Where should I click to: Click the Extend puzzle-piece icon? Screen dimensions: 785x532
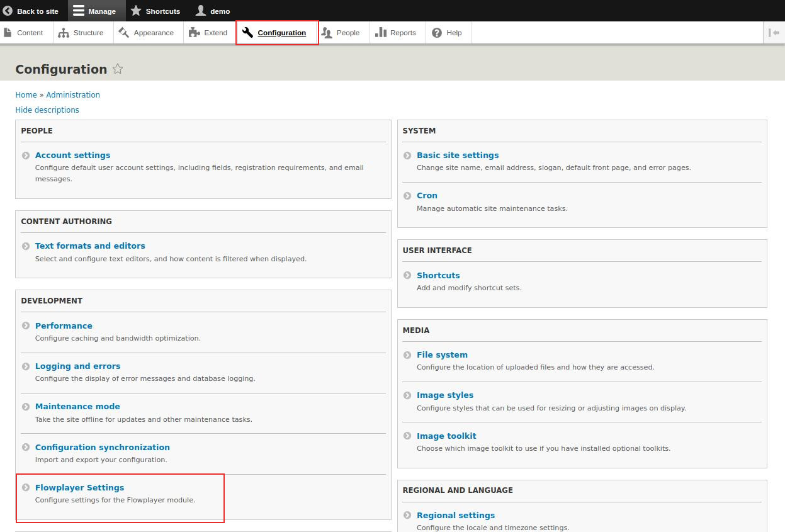[x=191, y=32]
